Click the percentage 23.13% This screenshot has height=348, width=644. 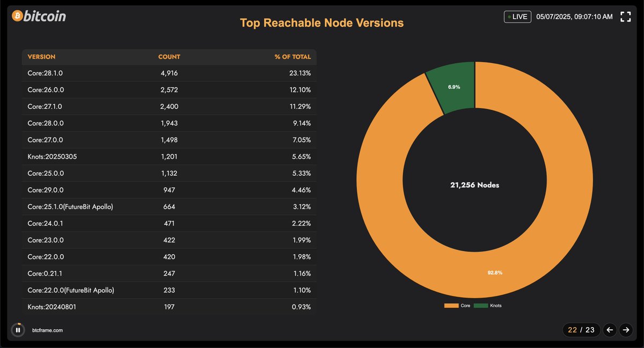pyautogui.click(x=300, y=73)
